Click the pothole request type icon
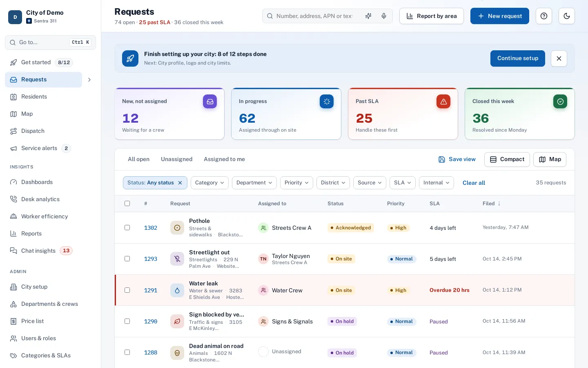Image resolution: width=588 pixels, height=368 pixels. [x=177, y=228]
